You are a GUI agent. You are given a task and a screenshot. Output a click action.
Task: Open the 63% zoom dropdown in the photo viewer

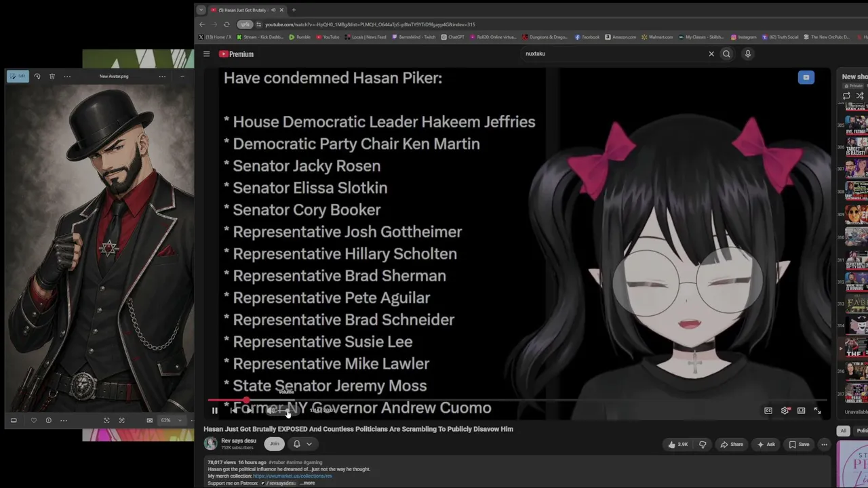click(171, 420)
